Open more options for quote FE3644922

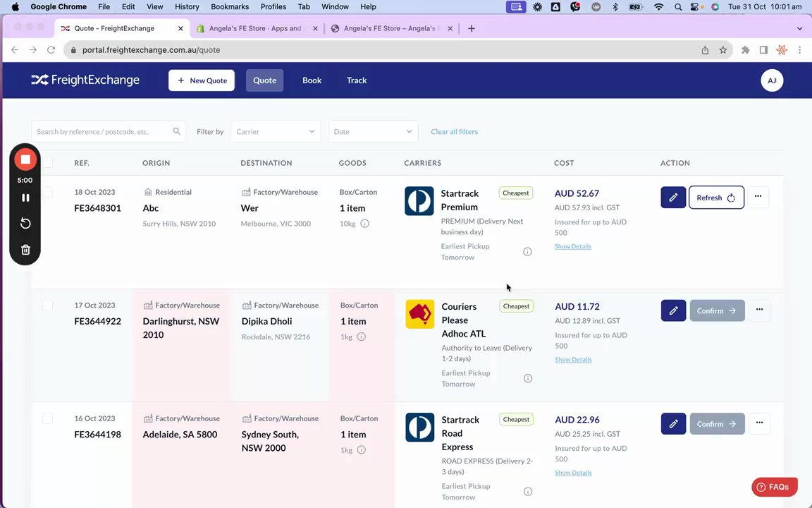tap(759, 310)
